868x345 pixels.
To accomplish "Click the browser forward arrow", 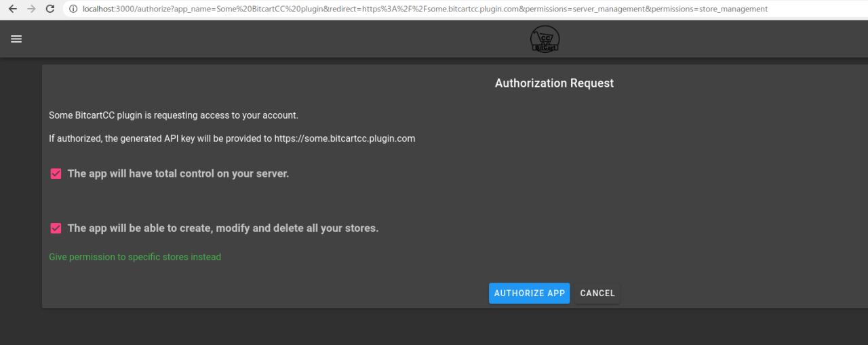I will [x=31, y=9].
